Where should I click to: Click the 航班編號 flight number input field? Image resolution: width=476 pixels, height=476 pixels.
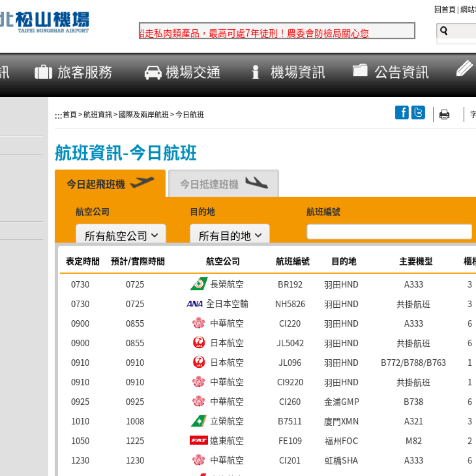click(x=389, y=231)
